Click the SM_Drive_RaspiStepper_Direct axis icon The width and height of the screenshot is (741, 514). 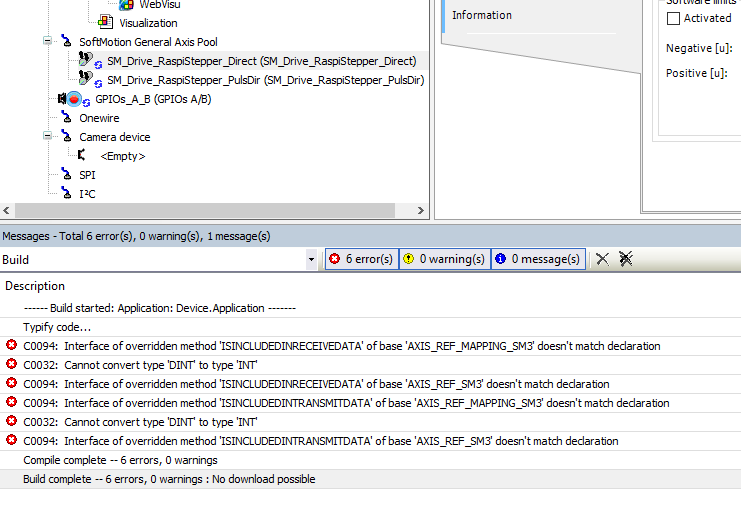point(85,61)
